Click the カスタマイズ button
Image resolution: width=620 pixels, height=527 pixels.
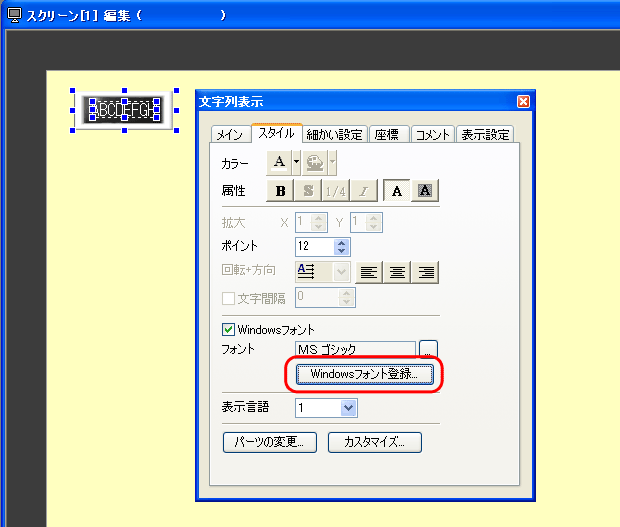click(374, 442)
